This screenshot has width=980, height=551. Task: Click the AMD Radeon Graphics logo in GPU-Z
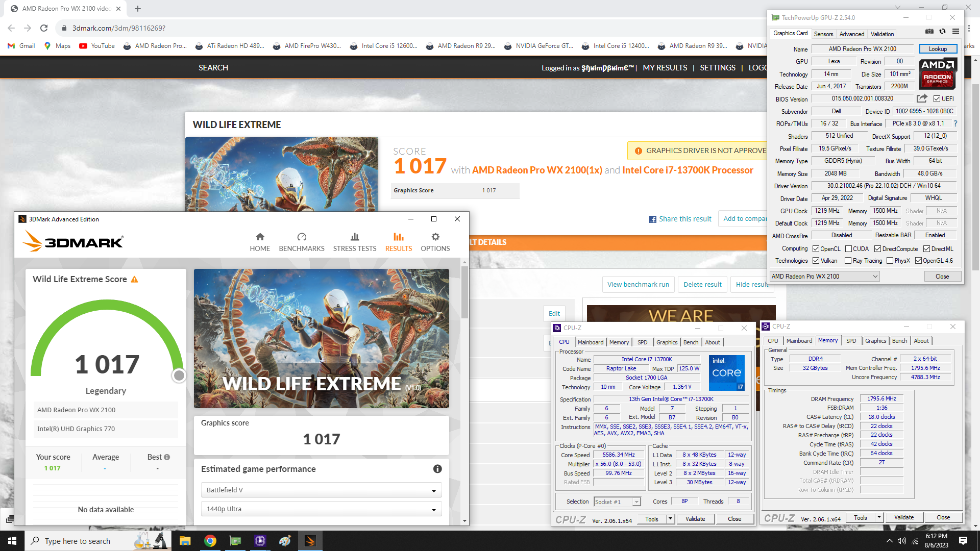938,74
